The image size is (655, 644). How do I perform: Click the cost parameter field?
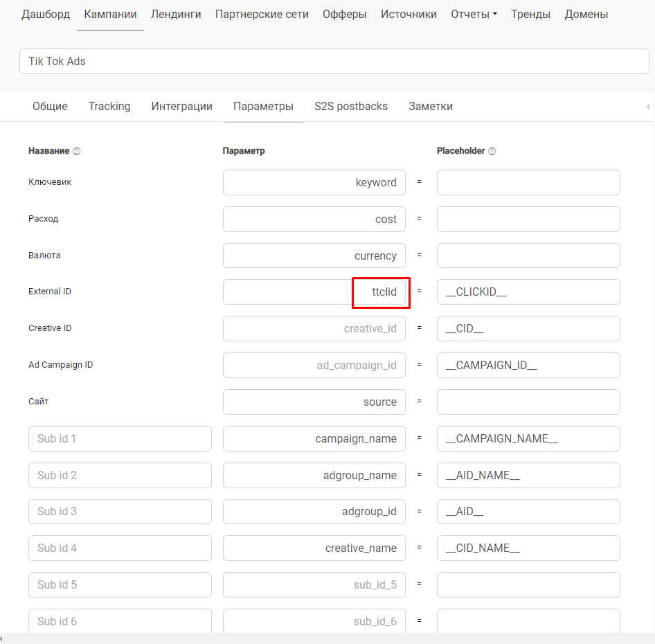click(x=314, y=219)
